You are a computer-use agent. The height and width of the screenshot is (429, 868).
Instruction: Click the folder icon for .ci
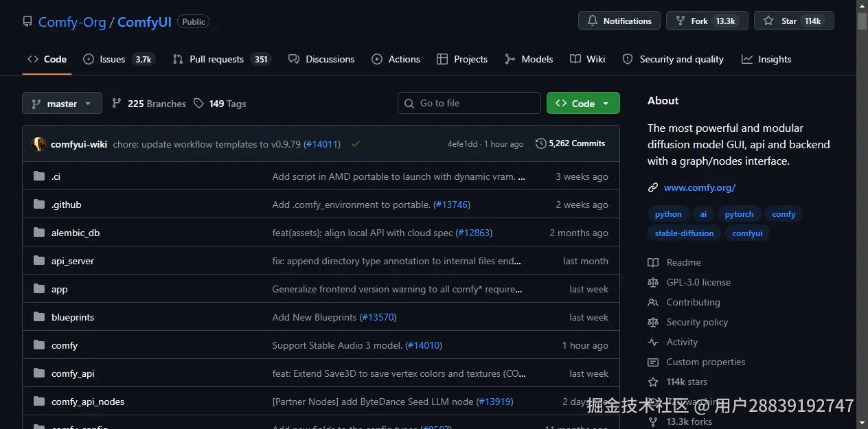[x=39, y=176]
